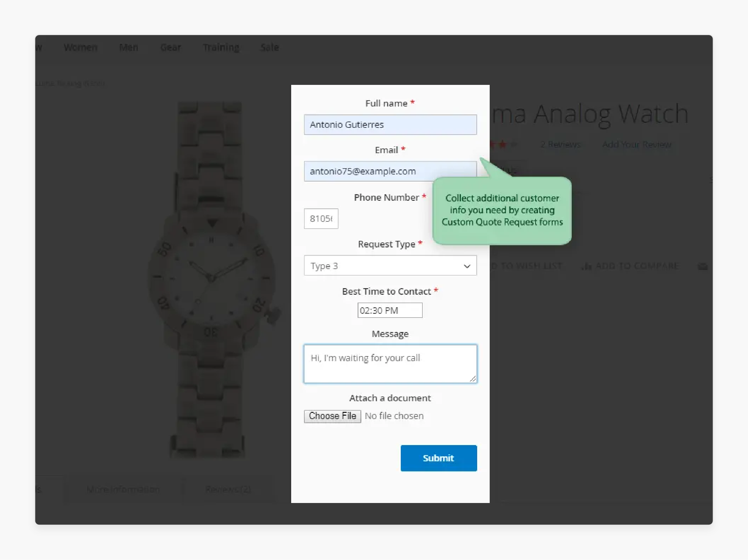Image resolution: width=748 pixels, height=560 pixels.
Task: Open the Gear menu in background page
Action: coord(170,47)
